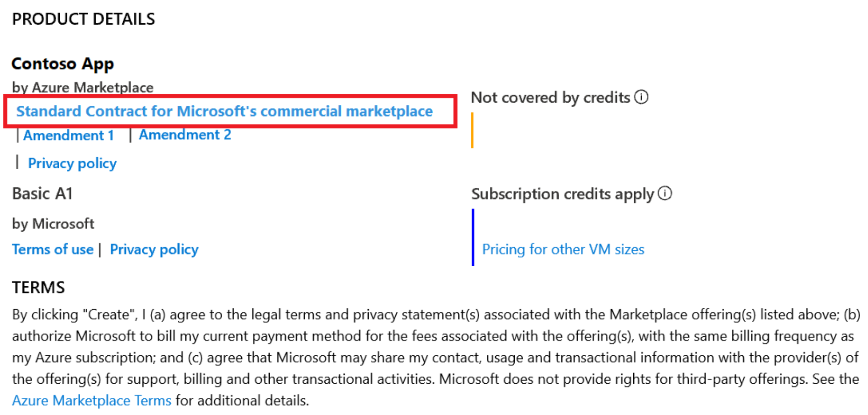Open Contoso App Privacy policy link

point(72,163)
